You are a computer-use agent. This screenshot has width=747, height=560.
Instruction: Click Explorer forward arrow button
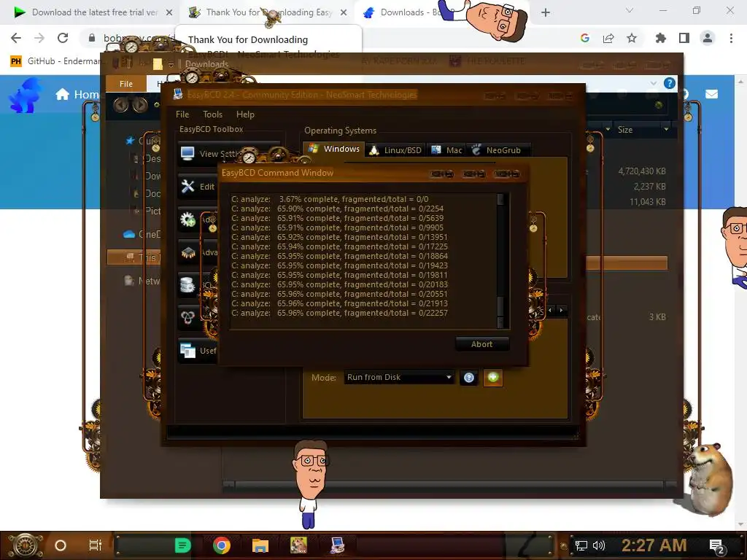(140, 104)
